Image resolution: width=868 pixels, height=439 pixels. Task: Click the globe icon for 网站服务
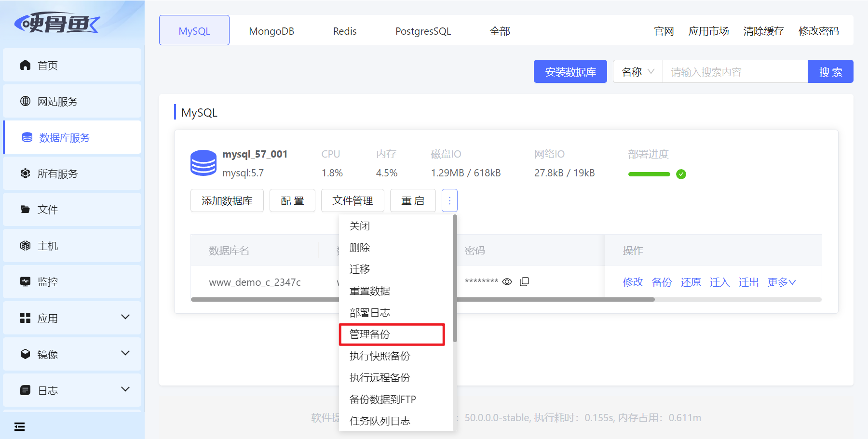coord(25,101)
